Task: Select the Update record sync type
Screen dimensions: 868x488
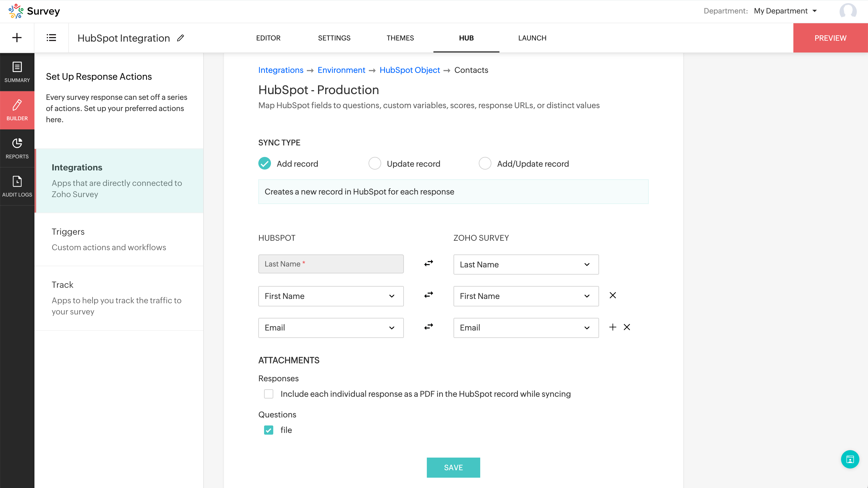Action: click(x=375, y=163)
